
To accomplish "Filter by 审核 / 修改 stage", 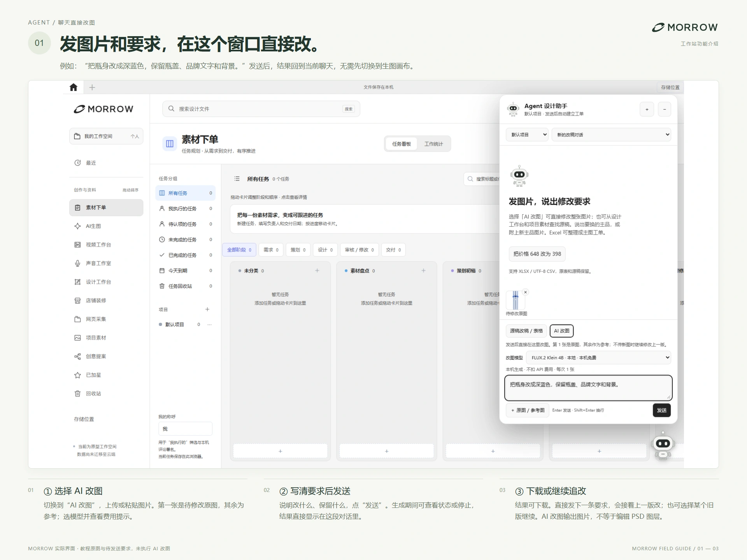I will point(359,250).
